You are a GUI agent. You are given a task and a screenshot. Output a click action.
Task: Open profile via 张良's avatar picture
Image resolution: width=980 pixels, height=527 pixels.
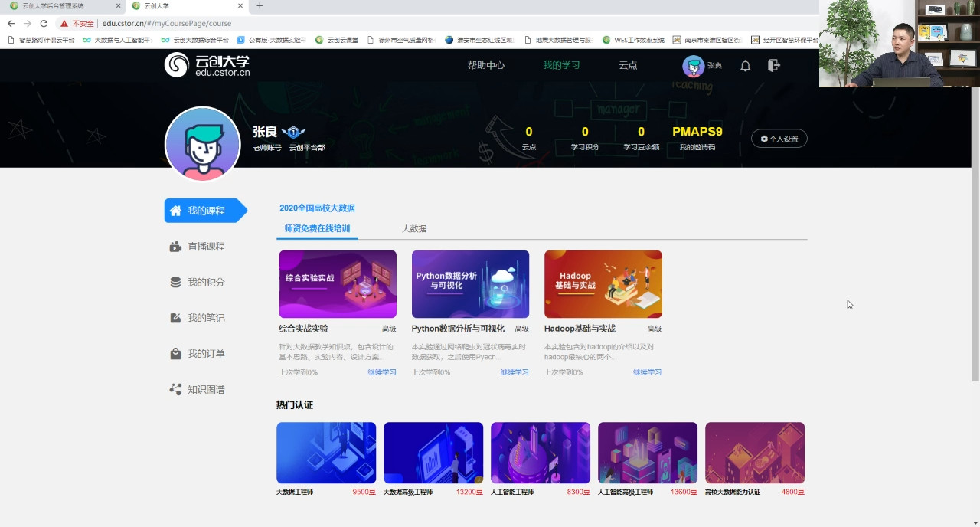pyautogui.click(x=693, y=66)
